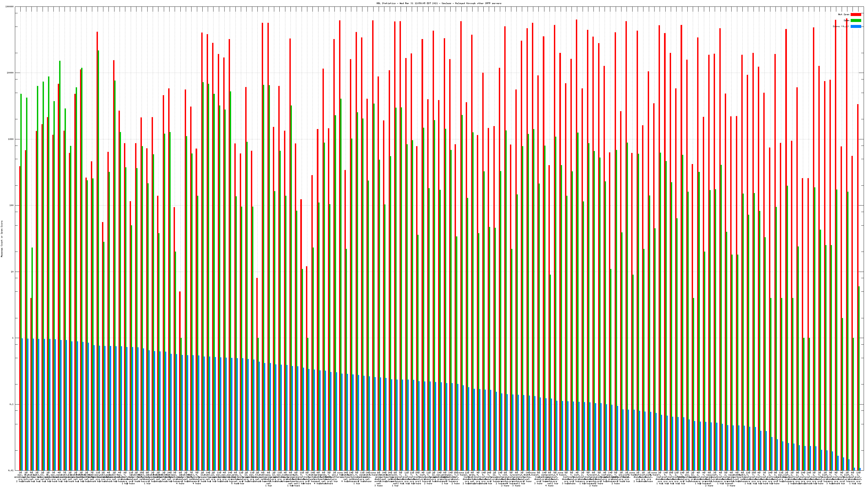Click the 'Spam' legend label text
Viewport: 868px width, 488px height.
[x=846, y=21]
